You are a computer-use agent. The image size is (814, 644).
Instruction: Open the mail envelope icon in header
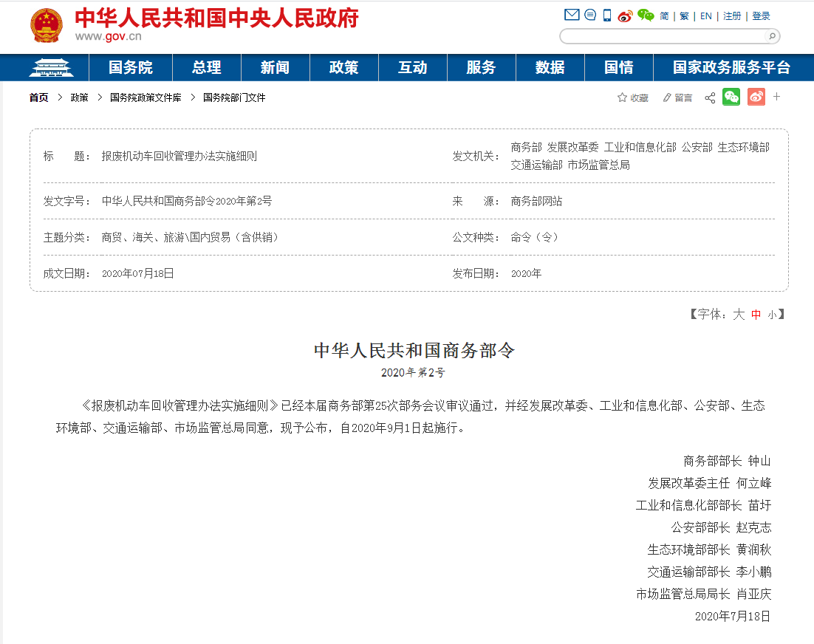point(572,15)
